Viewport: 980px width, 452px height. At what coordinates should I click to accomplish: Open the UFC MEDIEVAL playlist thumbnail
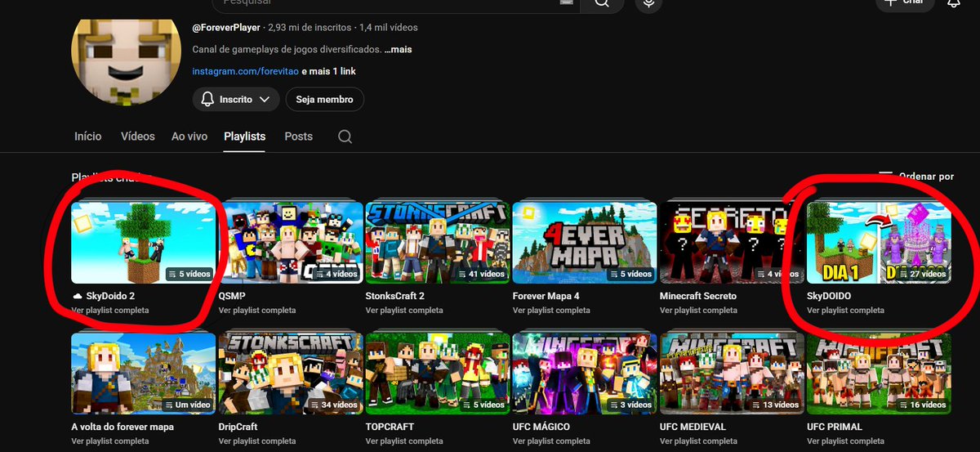coord(732,373)
